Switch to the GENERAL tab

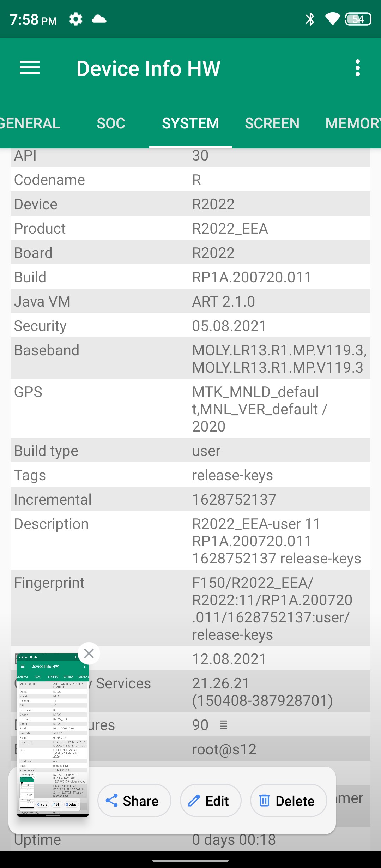30,123
